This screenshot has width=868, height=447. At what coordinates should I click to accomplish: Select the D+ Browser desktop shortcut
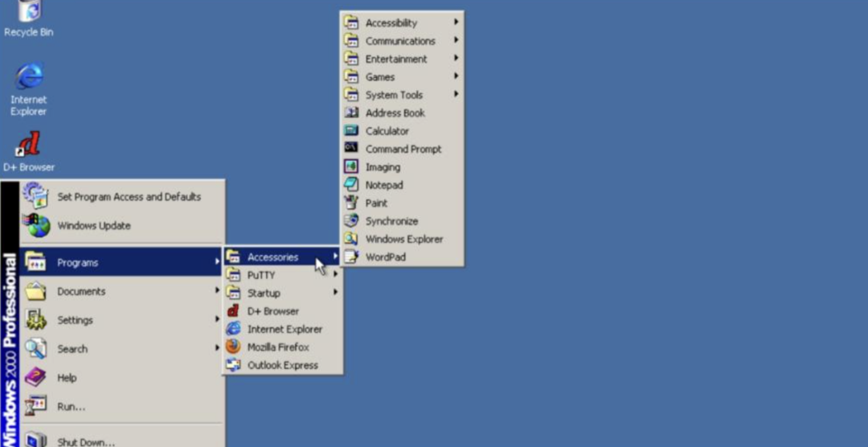[x=29, y=151]
